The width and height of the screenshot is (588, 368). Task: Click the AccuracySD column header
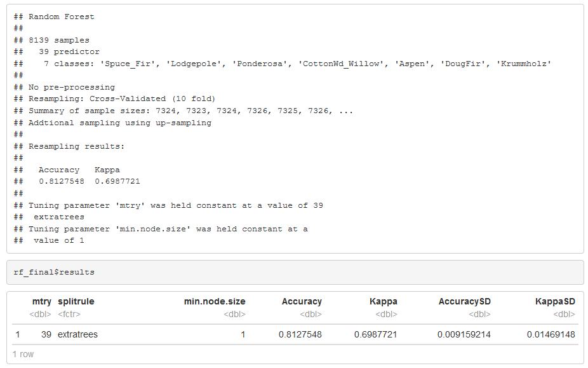coord(465,301)
